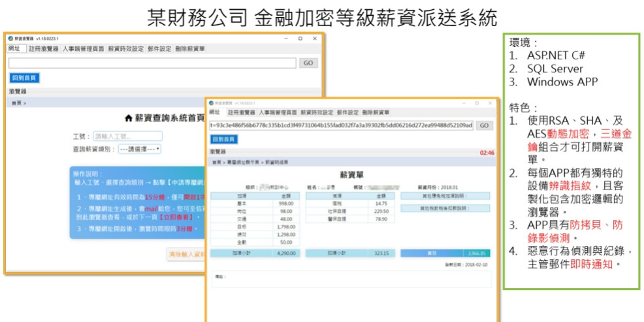Open the 查詢薪資類別 dropdown list
This screenshot has width=644, height=322.
[x=140, y=150]
